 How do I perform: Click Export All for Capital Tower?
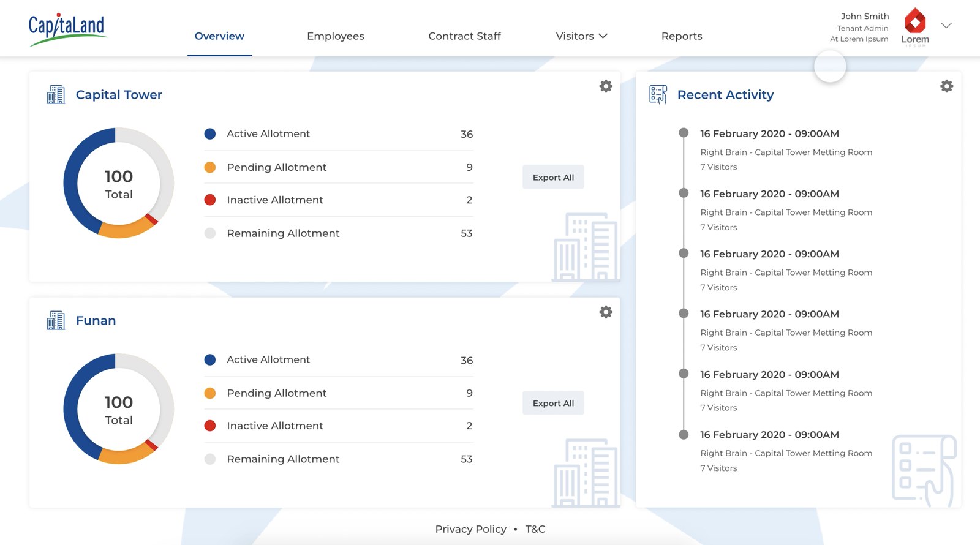(x=553, y=177)
